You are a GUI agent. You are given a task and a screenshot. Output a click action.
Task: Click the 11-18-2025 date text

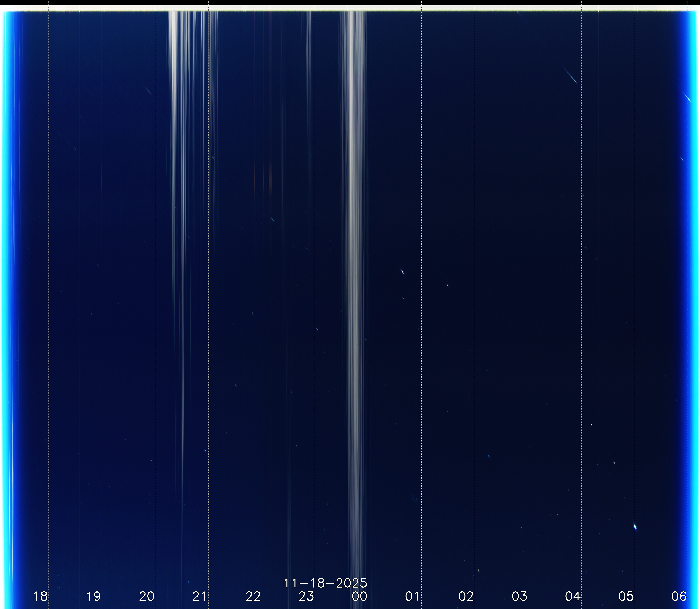tap(325, 583)
